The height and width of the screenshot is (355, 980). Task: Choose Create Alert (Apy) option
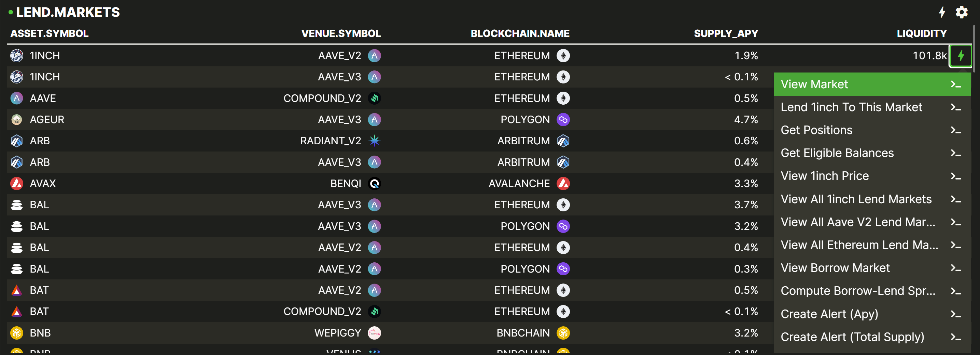point(871,314)
